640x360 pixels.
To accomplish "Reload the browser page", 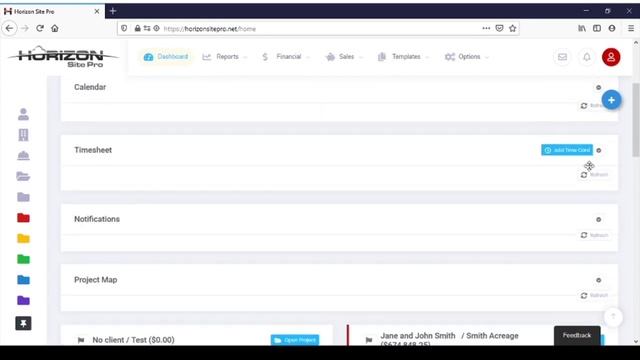I will [40, 28].
